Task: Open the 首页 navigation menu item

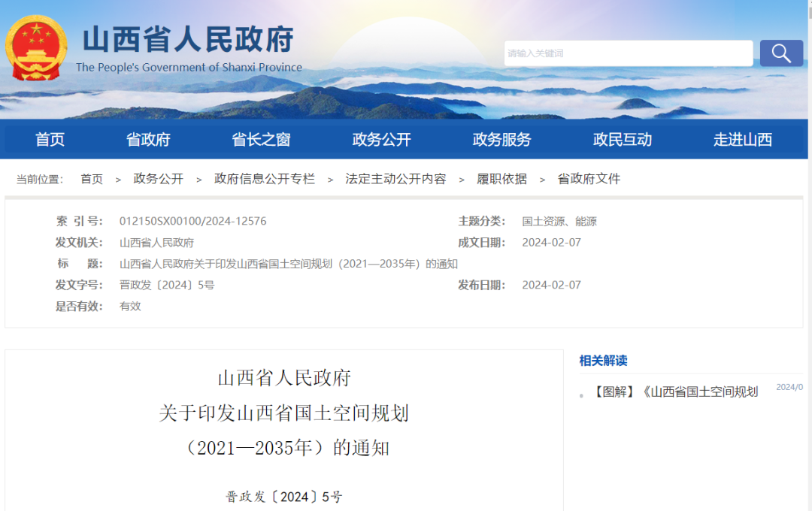Action: (x=50, y=139)
